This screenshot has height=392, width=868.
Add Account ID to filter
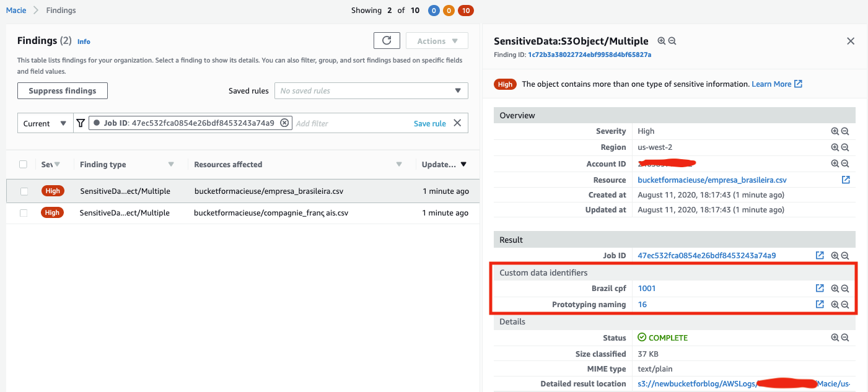pyautogui.click(x=835, y=163)
